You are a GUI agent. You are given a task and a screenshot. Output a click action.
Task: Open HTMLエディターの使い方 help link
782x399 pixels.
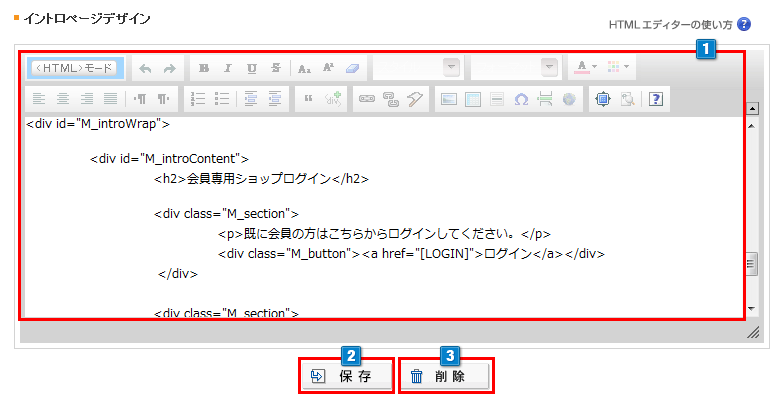(670, 24)
